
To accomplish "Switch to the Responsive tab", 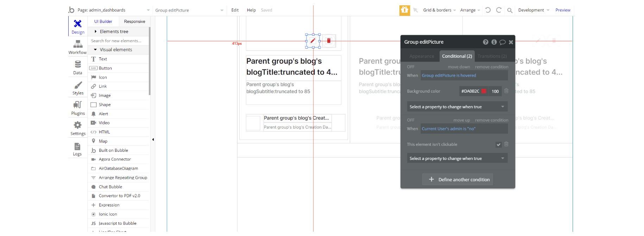I will coord(134,21).
